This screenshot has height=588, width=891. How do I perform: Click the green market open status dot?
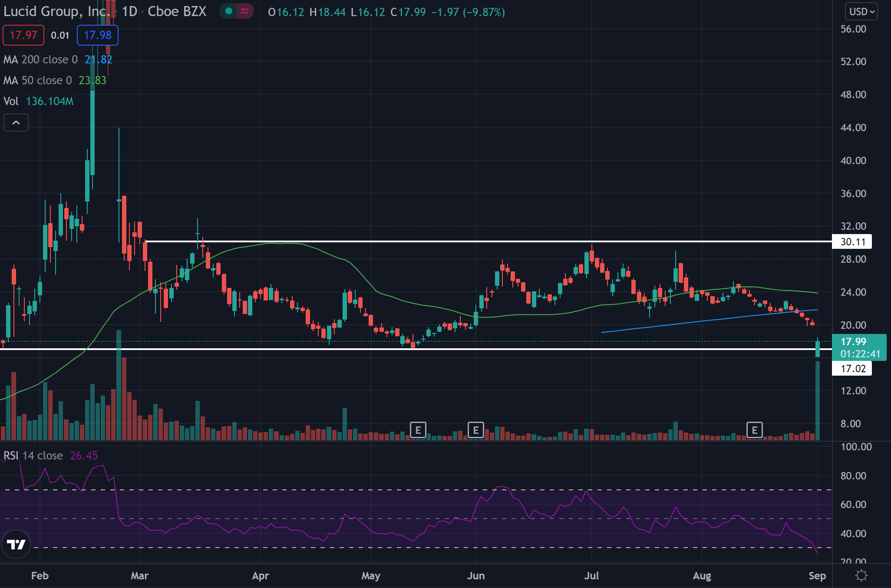(x=228, y=11)
